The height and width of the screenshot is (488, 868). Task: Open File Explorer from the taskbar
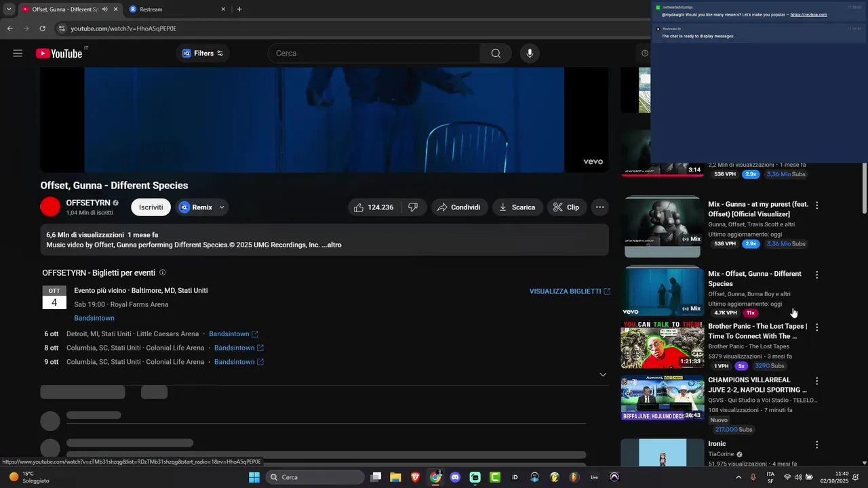(395, 477)
